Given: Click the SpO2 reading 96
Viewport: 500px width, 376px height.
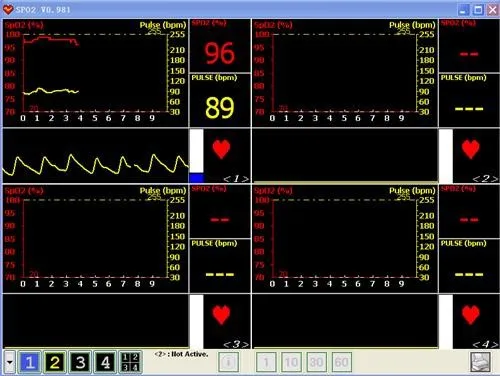Looking at the screenshot, I should 219,53.
